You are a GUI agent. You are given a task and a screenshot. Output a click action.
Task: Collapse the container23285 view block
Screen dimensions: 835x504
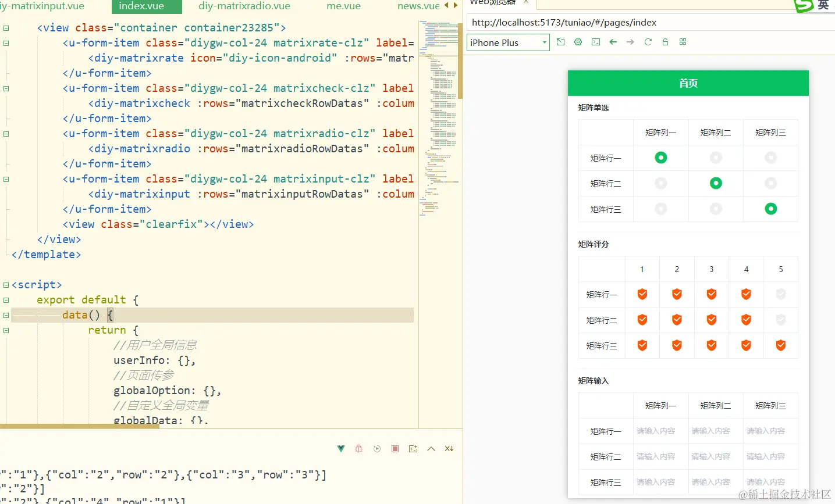tap(6, 28)
